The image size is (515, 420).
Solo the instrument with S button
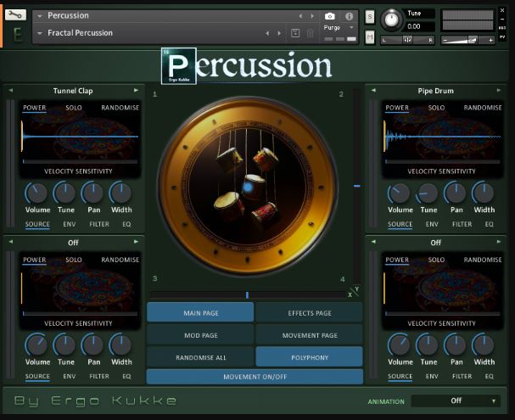click(x=370, y=17)
